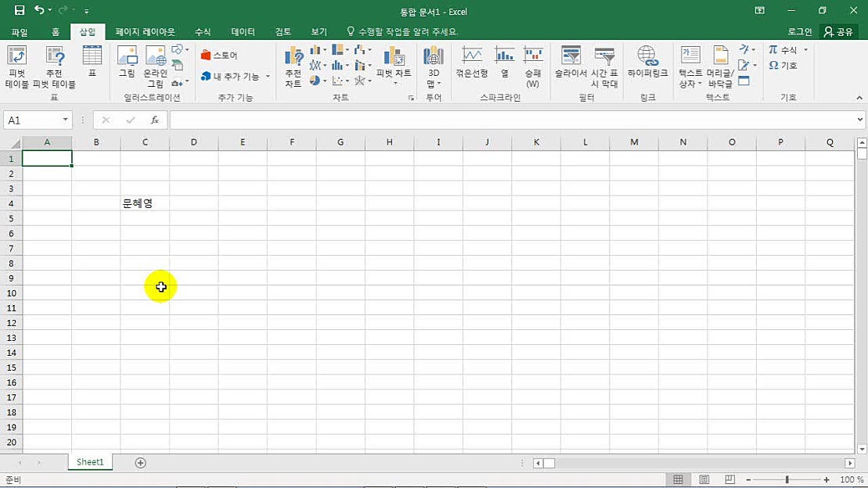
Task: Switch to the 데이터 ribbon tab
Action: point(243,31)
